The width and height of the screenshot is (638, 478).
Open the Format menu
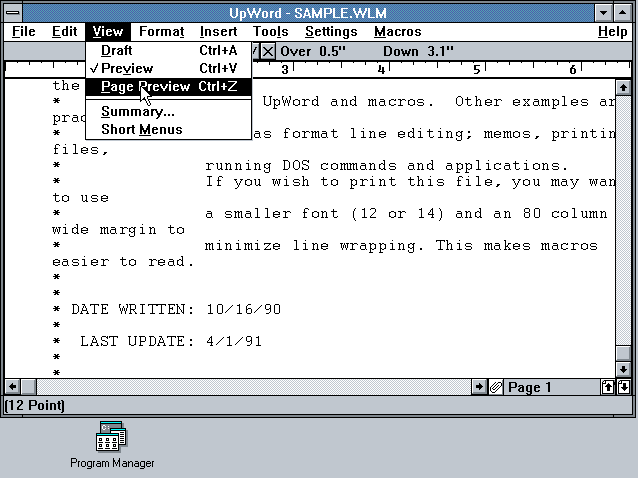tap(162, 32)
